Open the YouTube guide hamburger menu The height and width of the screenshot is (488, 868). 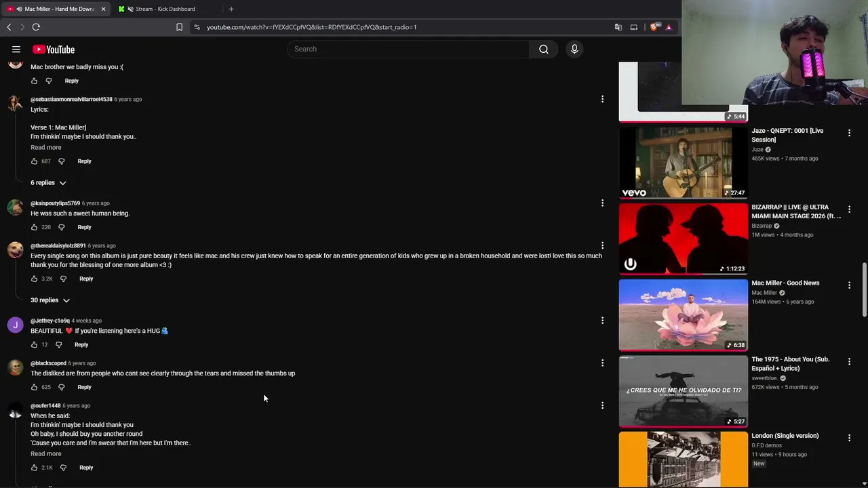tap(16, 49)
